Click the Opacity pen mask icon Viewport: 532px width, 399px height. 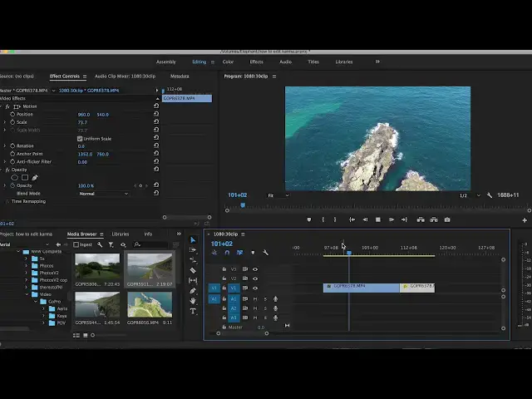(35, 177)
